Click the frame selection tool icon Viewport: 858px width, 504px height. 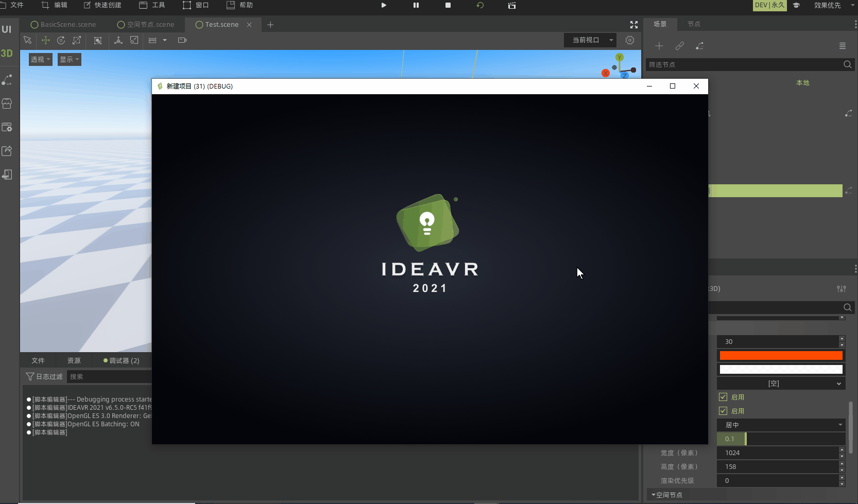point(98,40)
